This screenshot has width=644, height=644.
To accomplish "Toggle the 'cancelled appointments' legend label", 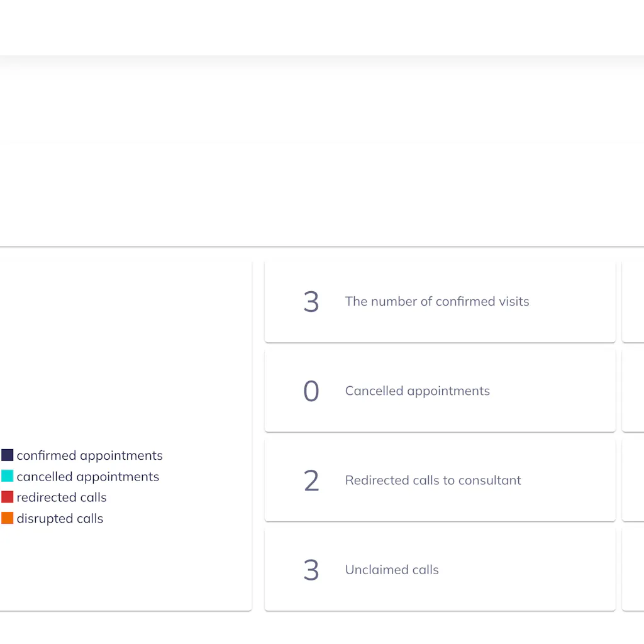I will pyautogui.click(x=87, y=477).
